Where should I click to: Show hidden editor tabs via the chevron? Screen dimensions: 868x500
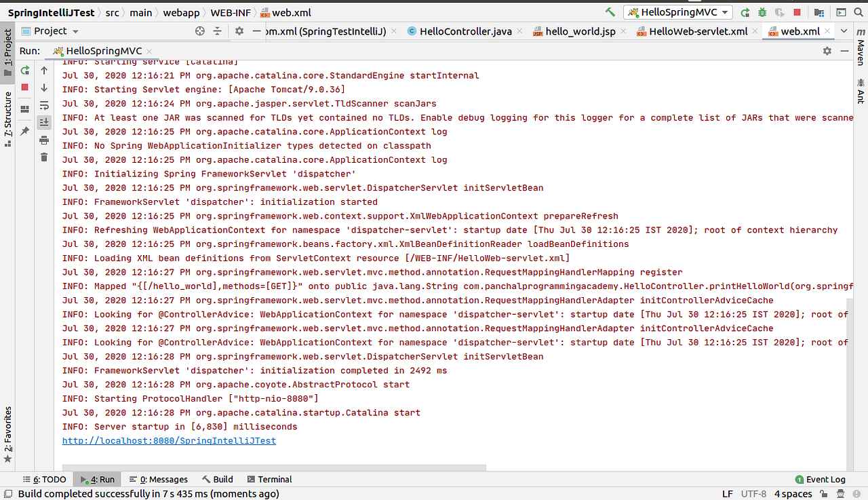pos(842,31)
